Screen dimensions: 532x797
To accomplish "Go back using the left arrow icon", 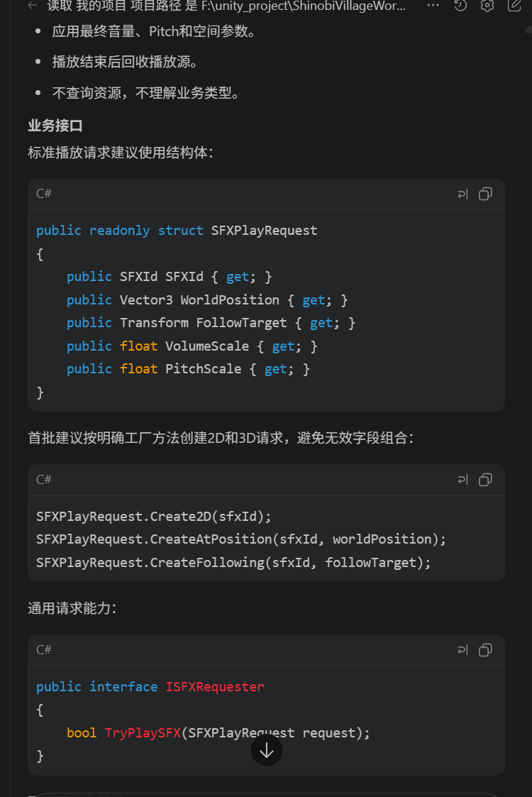I will [x=33, y=6].
